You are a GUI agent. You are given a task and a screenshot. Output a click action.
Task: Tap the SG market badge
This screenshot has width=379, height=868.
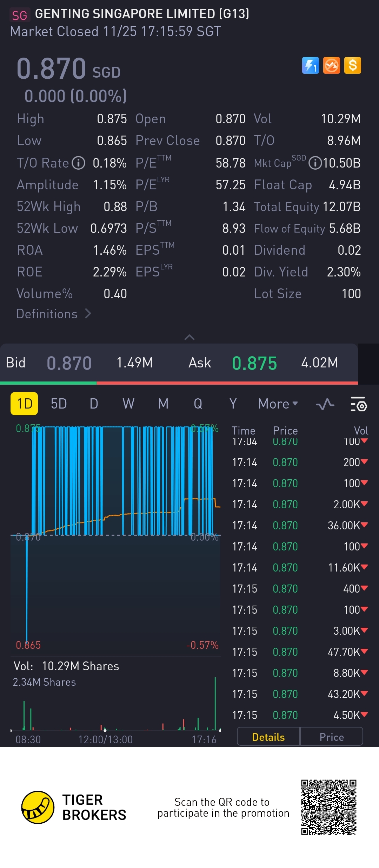pos(20,15)
